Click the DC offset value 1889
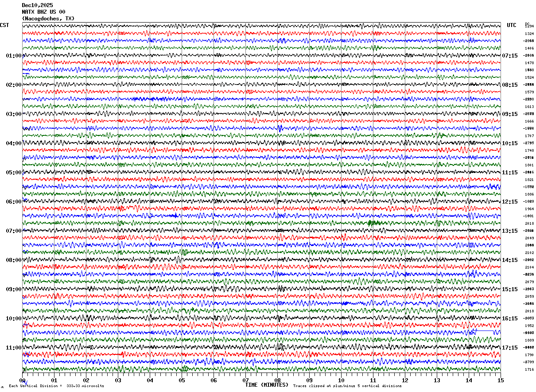536x392 pixels. [x=529, y=340]
